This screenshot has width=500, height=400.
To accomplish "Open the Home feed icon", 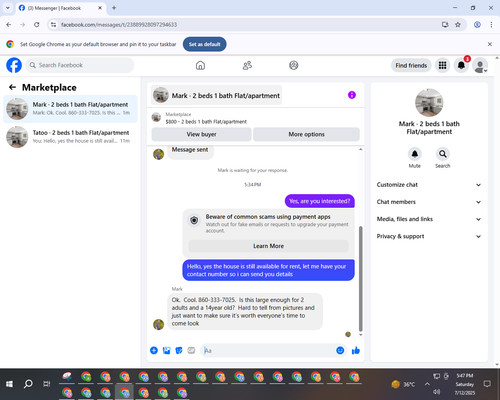I will 200,65.
